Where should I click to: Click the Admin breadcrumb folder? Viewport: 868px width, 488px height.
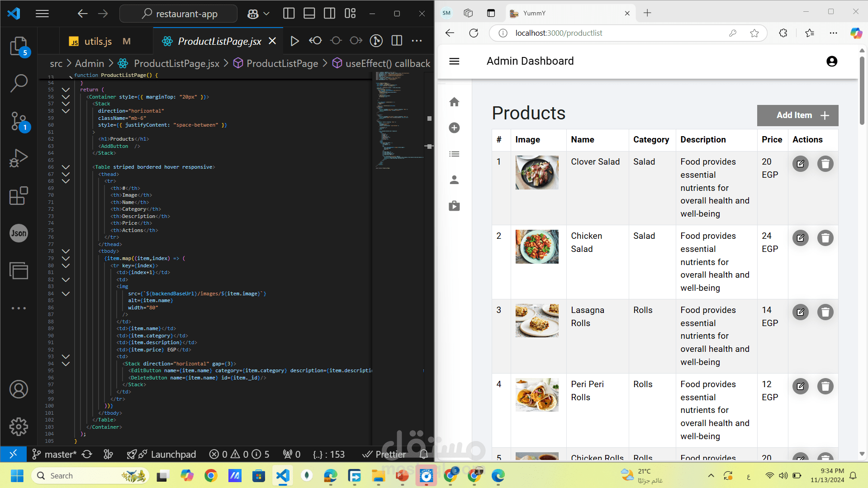click(90, 64)
